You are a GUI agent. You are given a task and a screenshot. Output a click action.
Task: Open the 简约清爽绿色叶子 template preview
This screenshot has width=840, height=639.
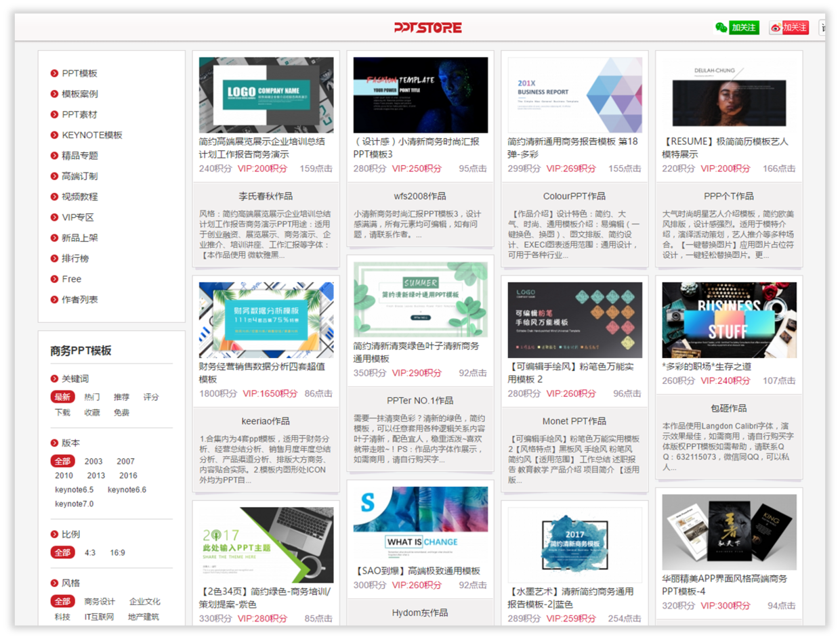coord(421,298)
